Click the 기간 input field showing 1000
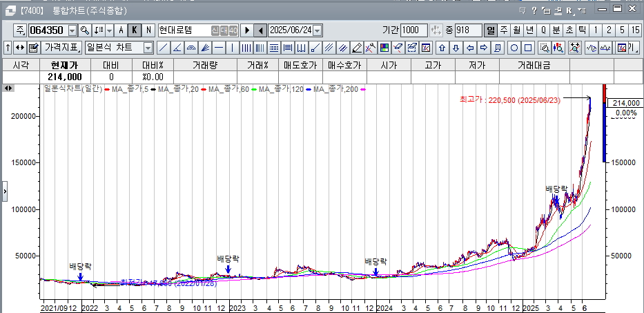The height and width of the screenshot is (313, 644). (414, 30)
